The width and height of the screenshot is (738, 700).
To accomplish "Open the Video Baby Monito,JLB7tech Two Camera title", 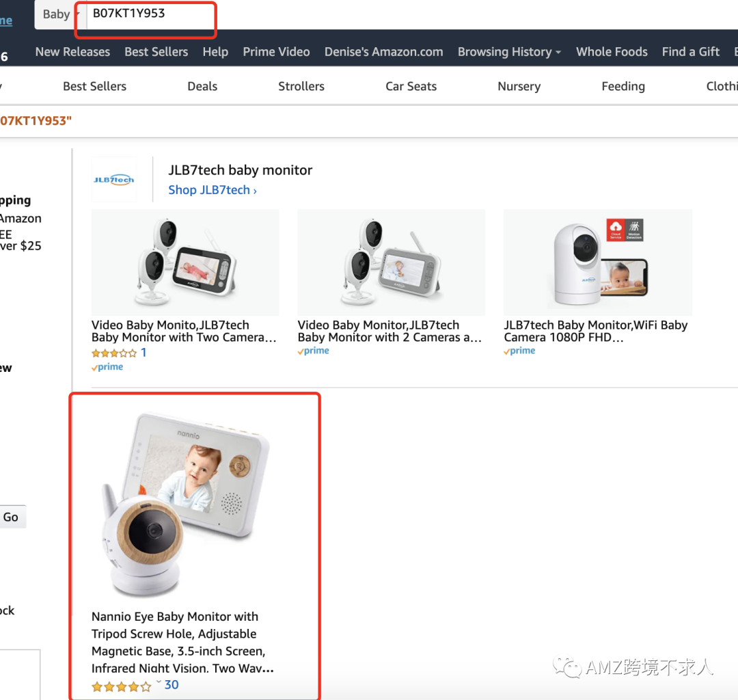I will (x=184, y=331).
